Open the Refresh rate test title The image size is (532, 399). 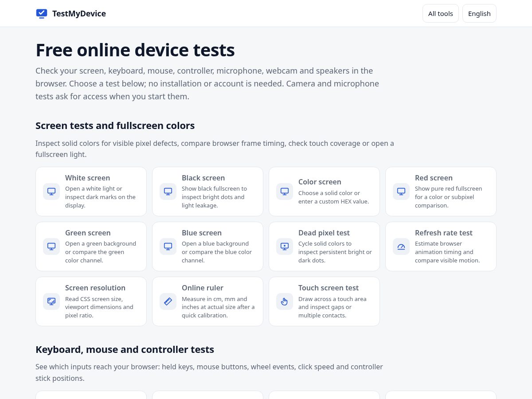(x=444, y=233)
